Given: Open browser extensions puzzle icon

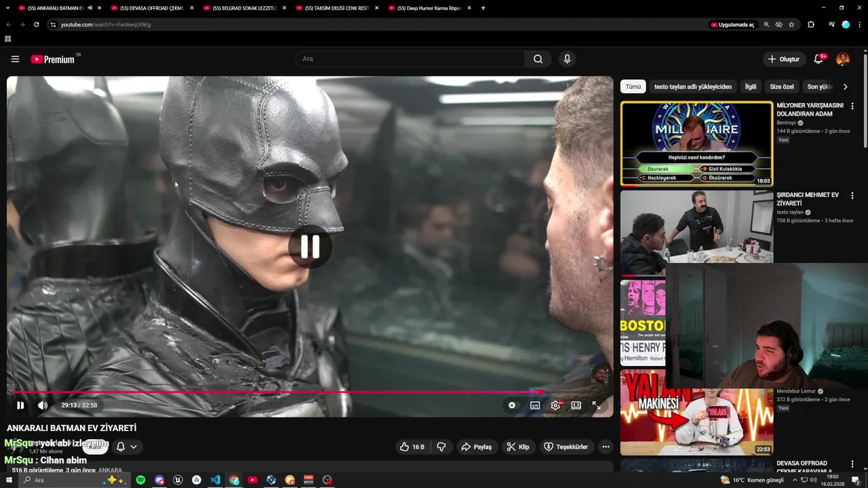Looking at the screenshot, I should (x=811, y=24).
